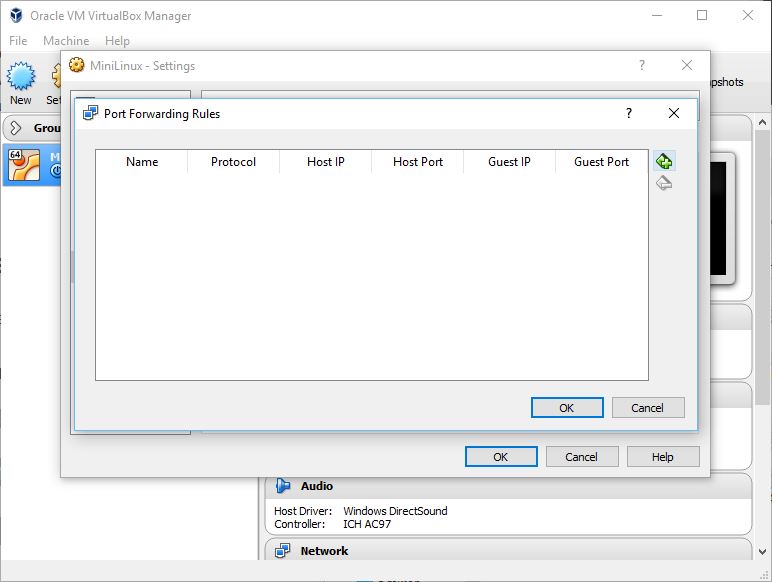Click the question mark in Port Forwarding dialog
This screenshot has width=772, height=582.
pos(629,113)
